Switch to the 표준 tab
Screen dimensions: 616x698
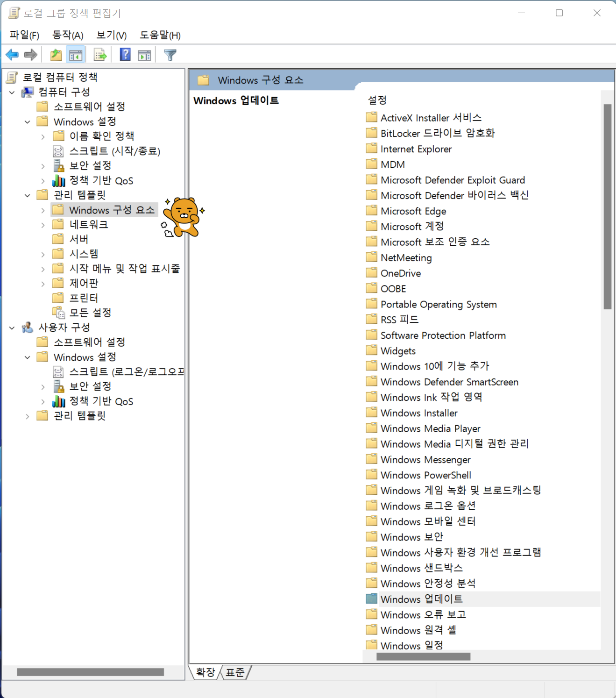235,672
